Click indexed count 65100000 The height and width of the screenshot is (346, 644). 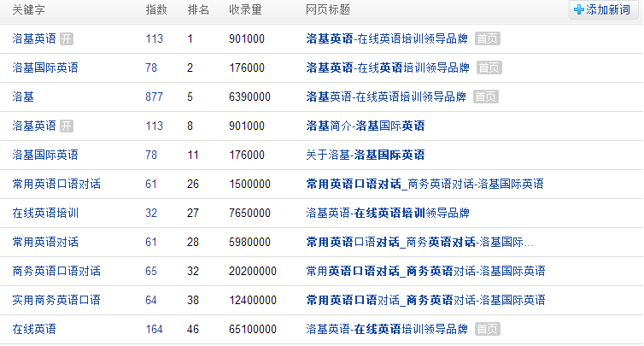[x=253, y=330]
